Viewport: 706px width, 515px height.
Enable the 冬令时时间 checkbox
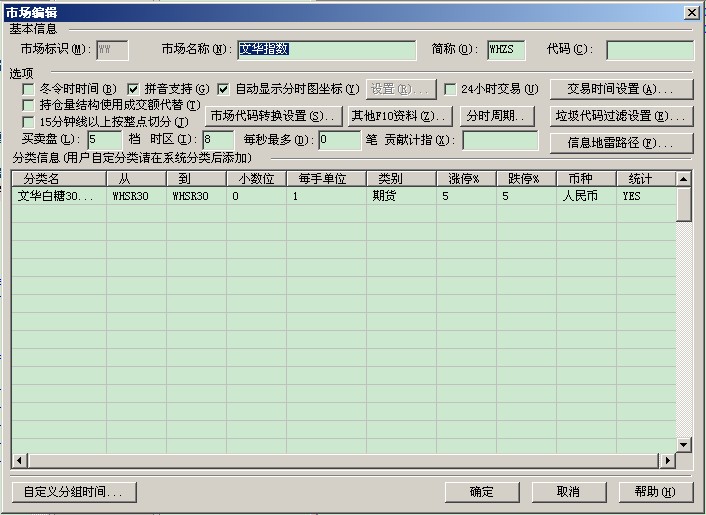click(29, 89)
